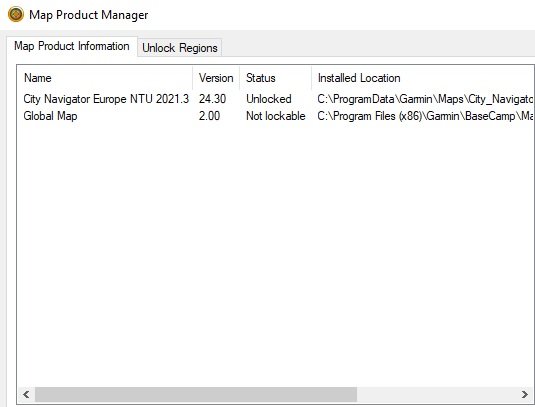Click the C:\Program Files (x86)\Garmin\BaseCamp path
Screen dimensions: 535x407
(425, 116)
